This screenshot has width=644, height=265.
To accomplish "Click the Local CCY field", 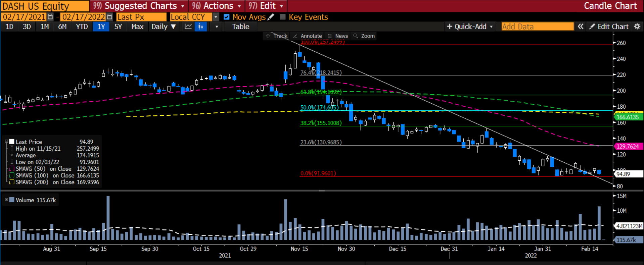I will [x=191, y=17].
